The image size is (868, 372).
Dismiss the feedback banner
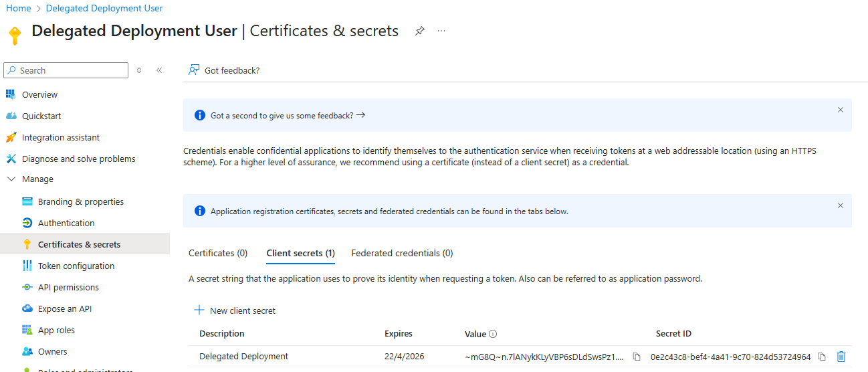(x=841, y=110)
